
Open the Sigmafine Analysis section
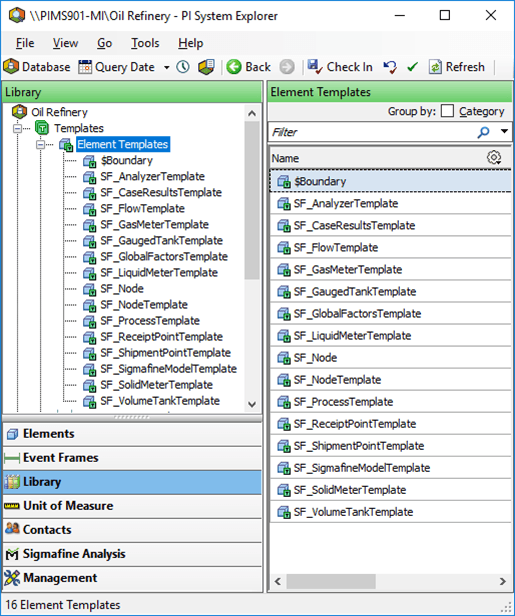tap(132, 554)
